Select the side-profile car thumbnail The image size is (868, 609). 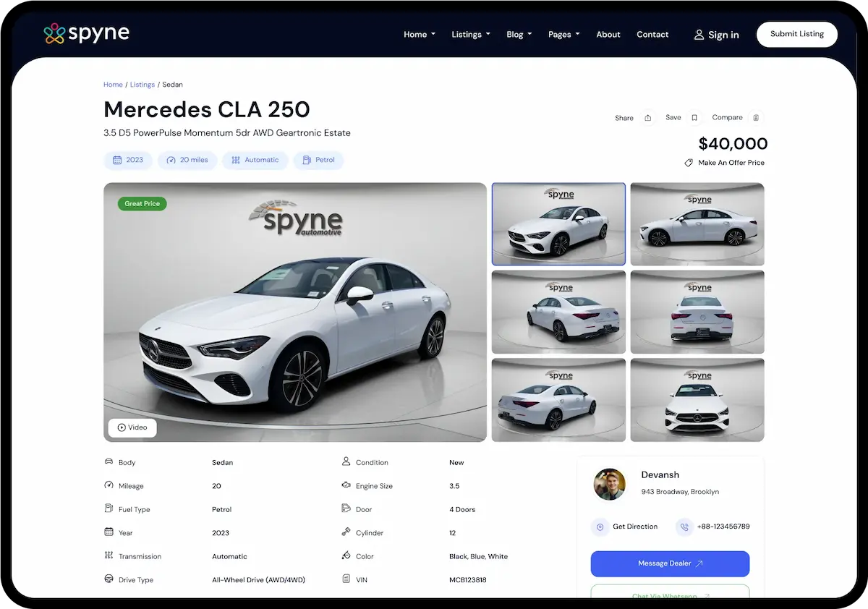tap(697, 224)
